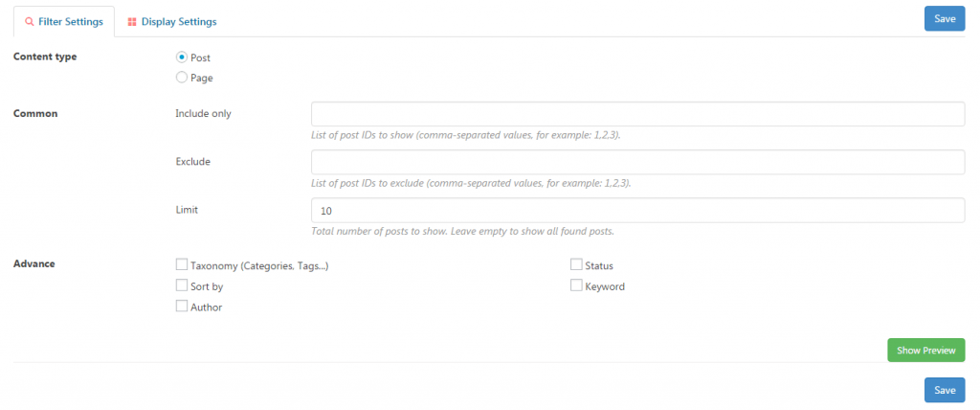
Task: Switch to the Filter Settings tab
Action: pyautogui.click(x=64, y=22)
